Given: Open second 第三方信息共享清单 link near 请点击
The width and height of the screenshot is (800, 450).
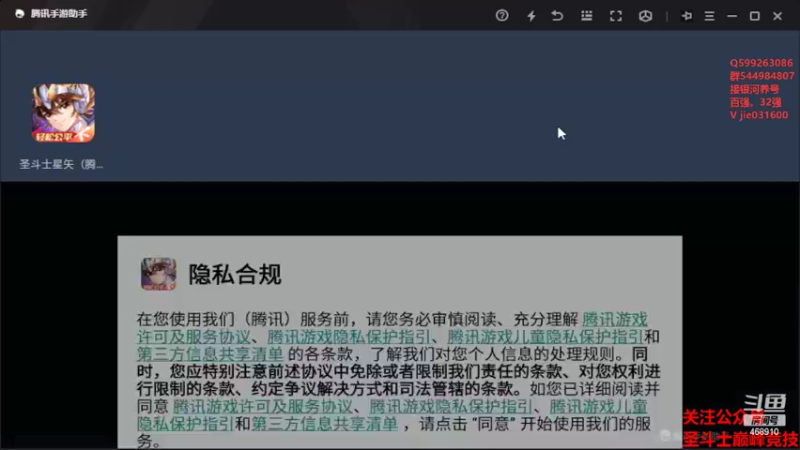Looking at the screenshot, I should click(x=324, y=424).
